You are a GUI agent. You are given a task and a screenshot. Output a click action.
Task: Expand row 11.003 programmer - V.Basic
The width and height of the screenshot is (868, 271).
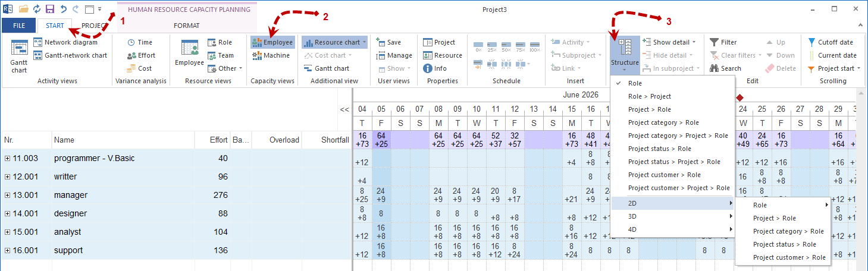click(x=7, y=158)
